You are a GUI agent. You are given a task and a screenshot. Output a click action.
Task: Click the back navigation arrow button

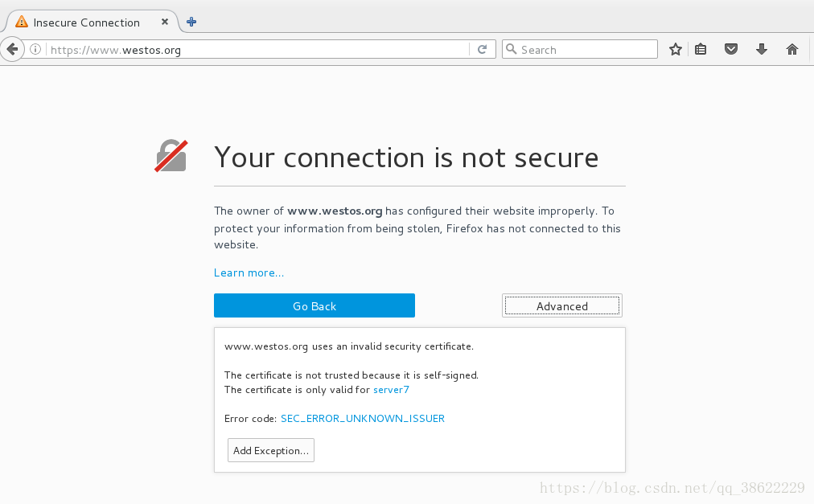12,49
